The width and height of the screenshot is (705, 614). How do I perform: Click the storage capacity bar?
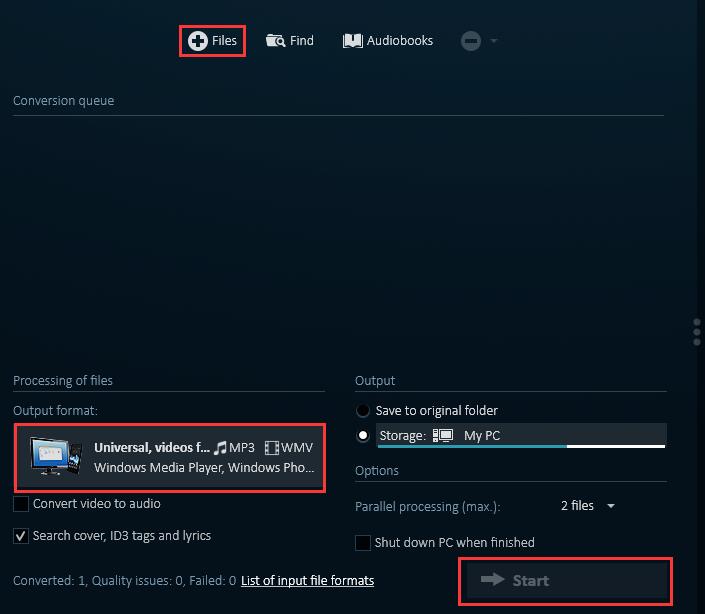point(522,446)
